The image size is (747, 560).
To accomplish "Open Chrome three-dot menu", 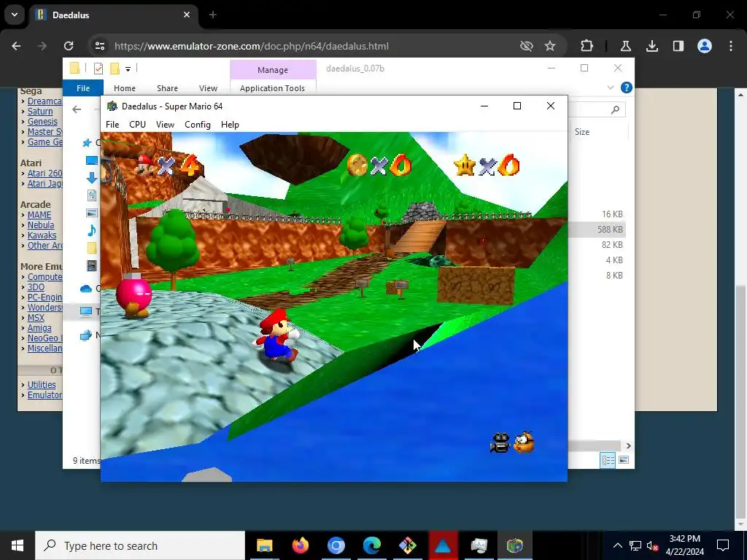I will 731,46.
